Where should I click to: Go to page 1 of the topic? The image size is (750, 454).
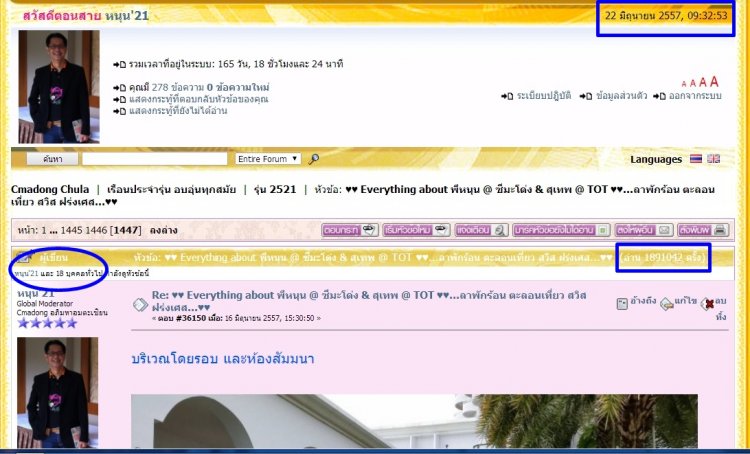[44, 231]
